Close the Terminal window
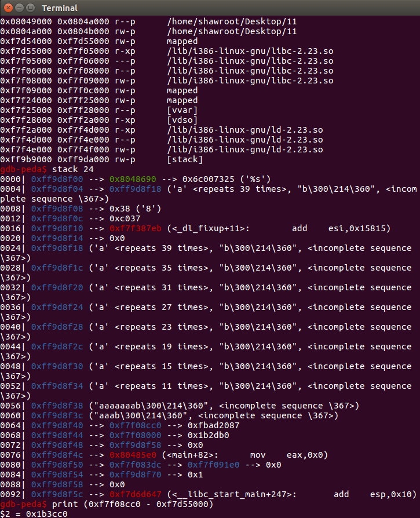Viewport: 420px width, 518px height. (x=9, y=8)
